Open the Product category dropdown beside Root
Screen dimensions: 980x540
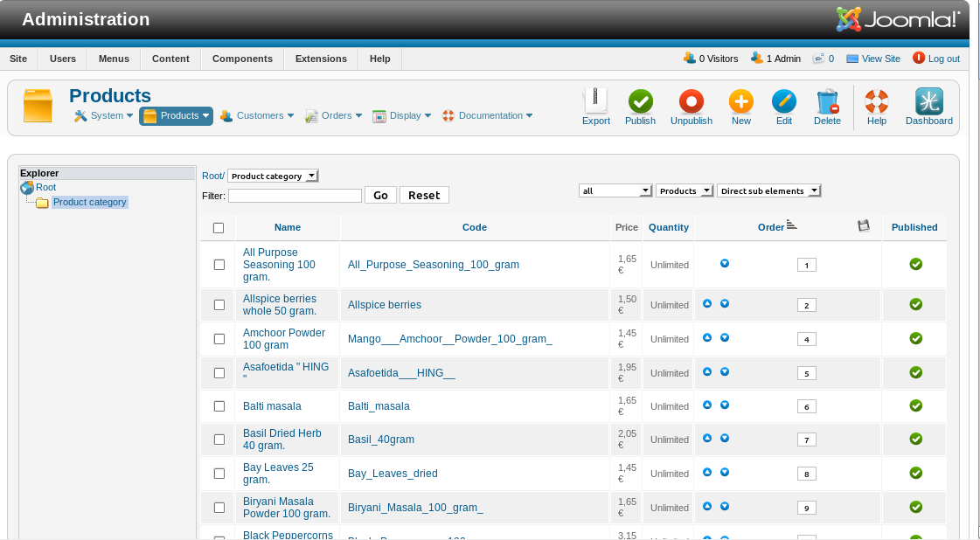[x=273, y=177]
